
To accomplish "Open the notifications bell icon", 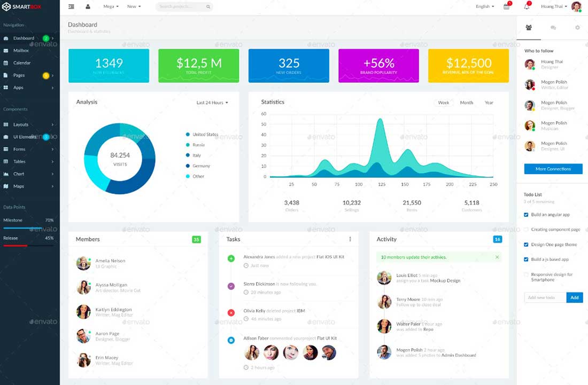I will (527, 6).
